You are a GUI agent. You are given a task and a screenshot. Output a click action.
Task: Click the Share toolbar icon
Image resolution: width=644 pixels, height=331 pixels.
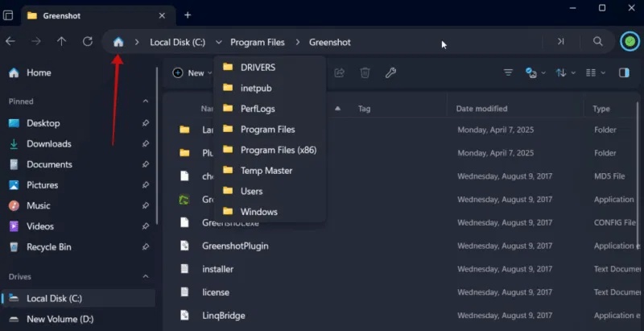[339, 72]
